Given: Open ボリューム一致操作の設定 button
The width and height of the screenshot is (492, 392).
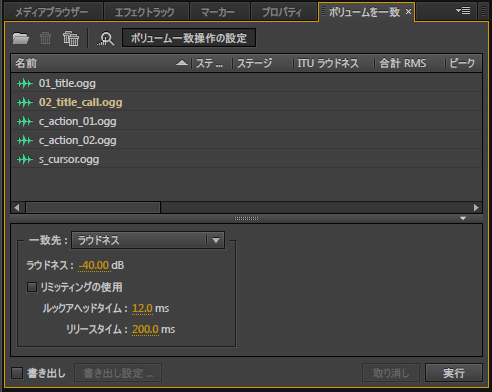Looking at the screenshot, I should pyautogui.click(x=189, y=38).
